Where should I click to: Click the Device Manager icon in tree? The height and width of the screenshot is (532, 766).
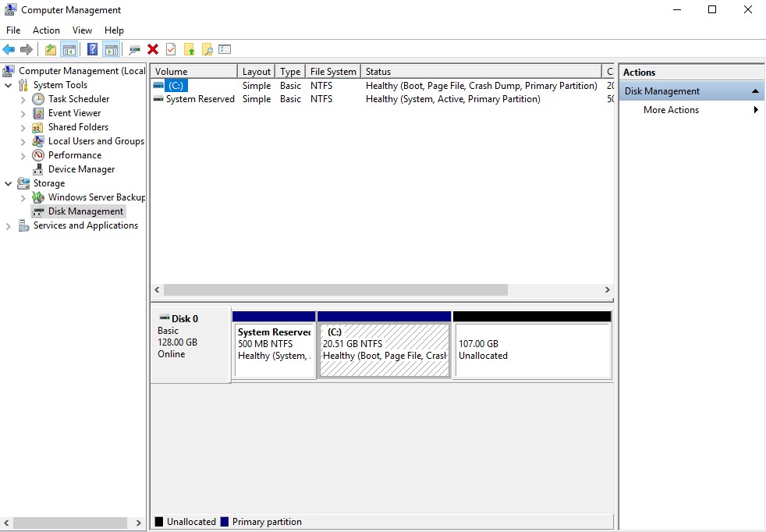point(38,169)
